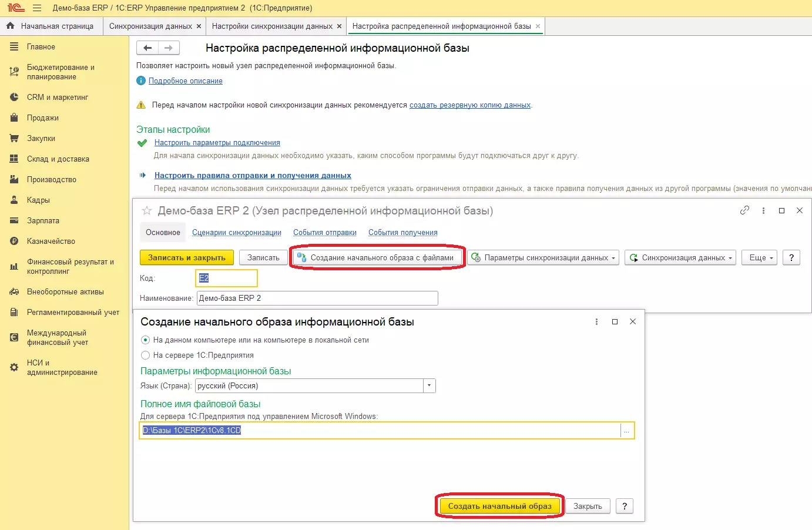Close Настройки синхронизации данных tab
Viewport: 812px width, 530px height.
[x=339, y=26]
